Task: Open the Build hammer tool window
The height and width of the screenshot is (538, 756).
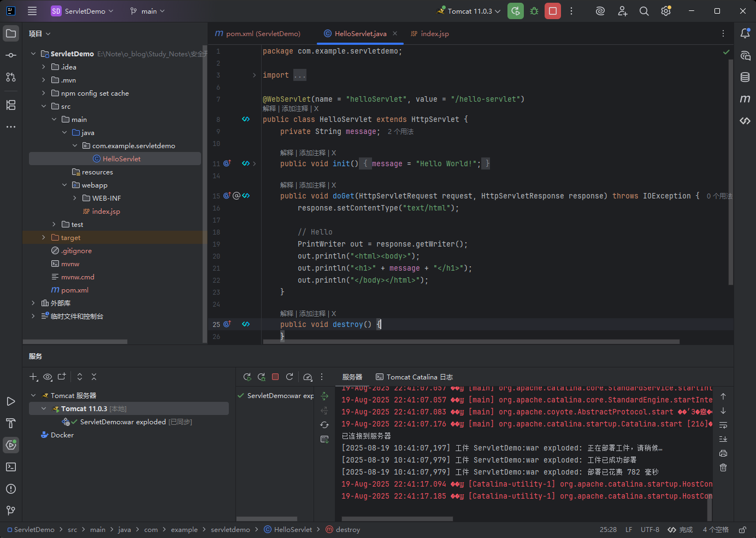Action: click(11, 423)
